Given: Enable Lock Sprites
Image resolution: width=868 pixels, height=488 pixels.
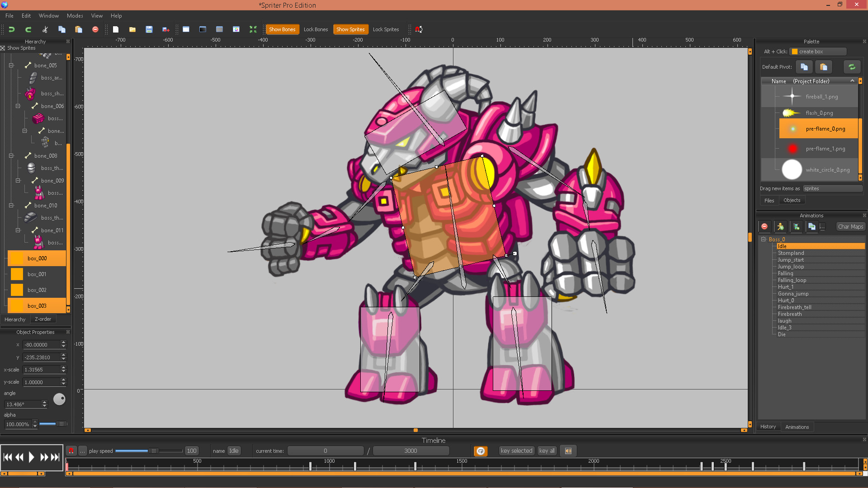Looking at the screenshot, I should pos(385,29).
